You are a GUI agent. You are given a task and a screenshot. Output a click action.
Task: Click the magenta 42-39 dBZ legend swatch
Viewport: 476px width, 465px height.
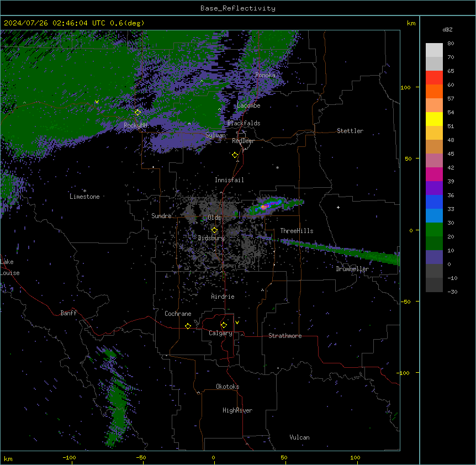pos(434,174)
